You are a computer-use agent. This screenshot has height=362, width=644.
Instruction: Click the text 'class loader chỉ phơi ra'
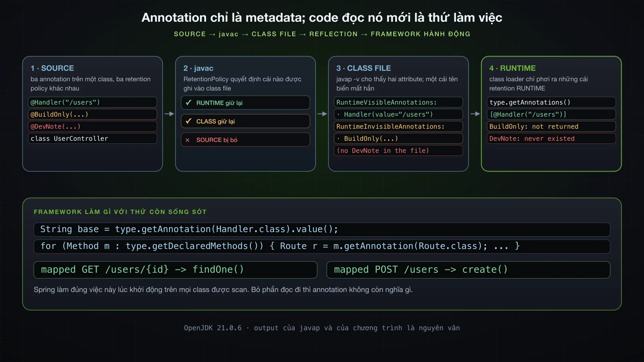[539, 84]
